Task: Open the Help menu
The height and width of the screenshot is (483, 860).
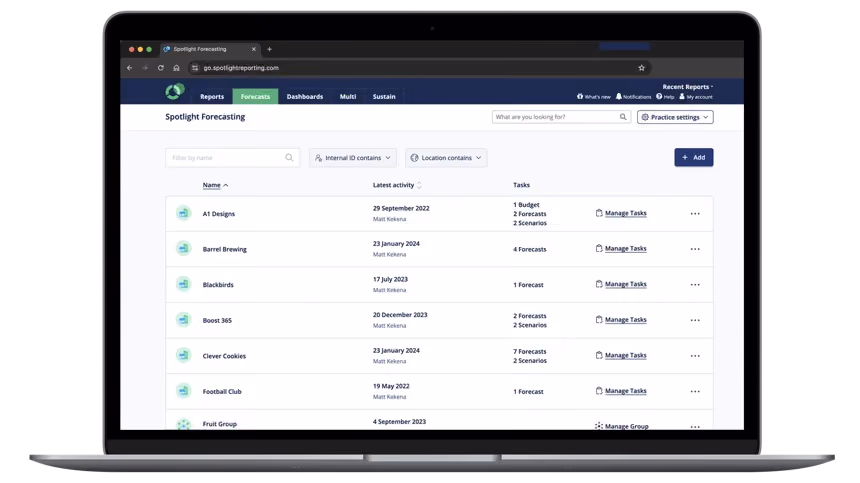Action: click(x=665, y=96)
